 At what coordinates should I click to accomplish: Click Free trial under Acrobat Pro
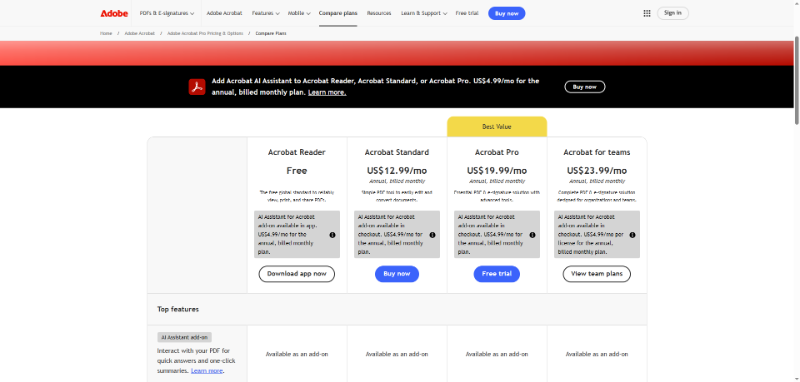(x=497, y=274)
